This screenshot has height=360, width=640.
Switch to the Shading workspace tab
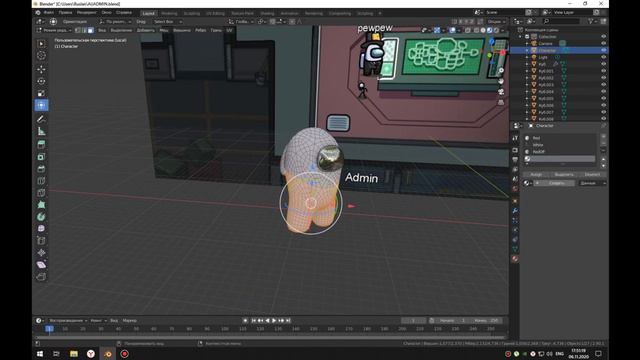pyautogui.click(x=267, y=13)
